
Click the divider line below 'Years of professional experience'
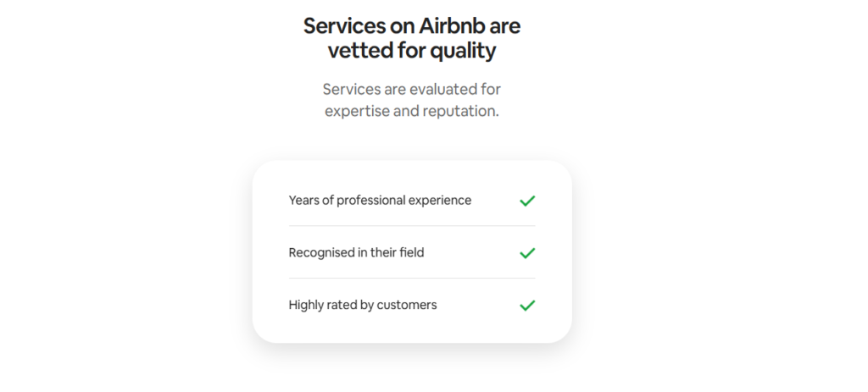coord(412,226)
